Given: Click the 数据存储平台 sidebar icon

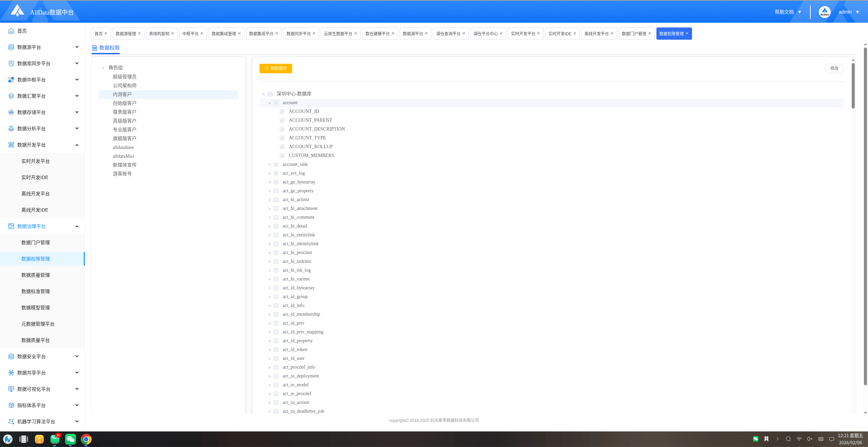Looking at the screenshot, I should point(11,112).
